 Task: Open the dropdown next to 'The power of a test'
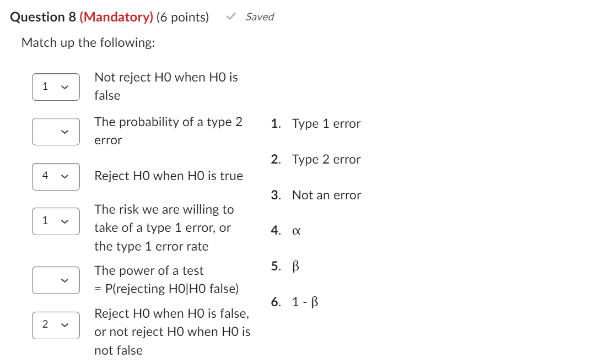(x=56, y=280)
